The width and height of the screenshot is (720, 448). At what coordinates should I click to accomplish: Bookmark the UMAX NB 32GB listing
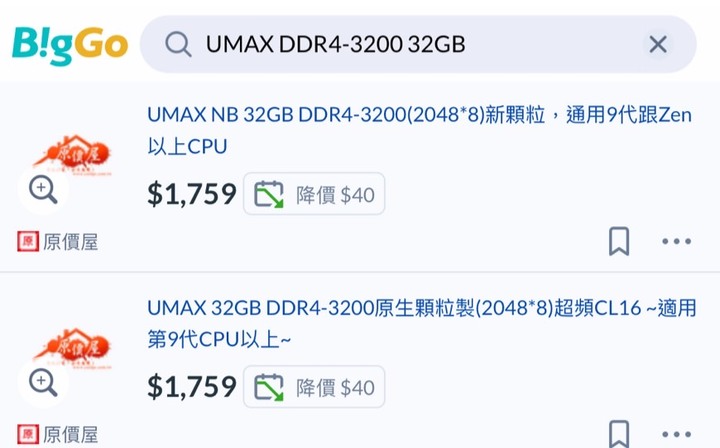[x=619, y=241]
